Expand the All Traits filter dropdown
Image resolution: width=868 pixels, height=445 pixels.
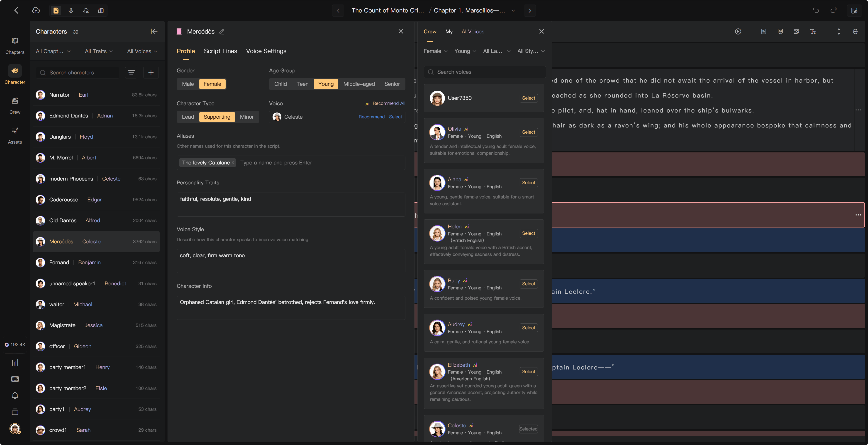(x=99, y=51)
